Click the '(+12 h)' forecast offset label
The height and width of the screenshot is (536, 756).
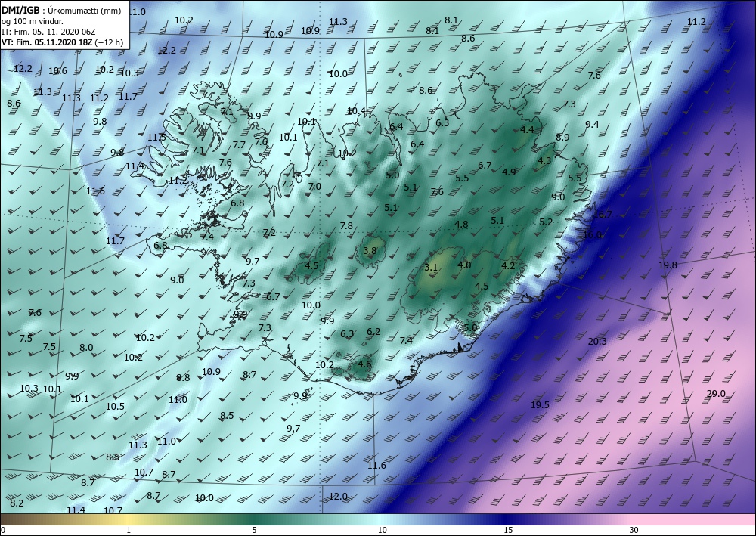109,42
